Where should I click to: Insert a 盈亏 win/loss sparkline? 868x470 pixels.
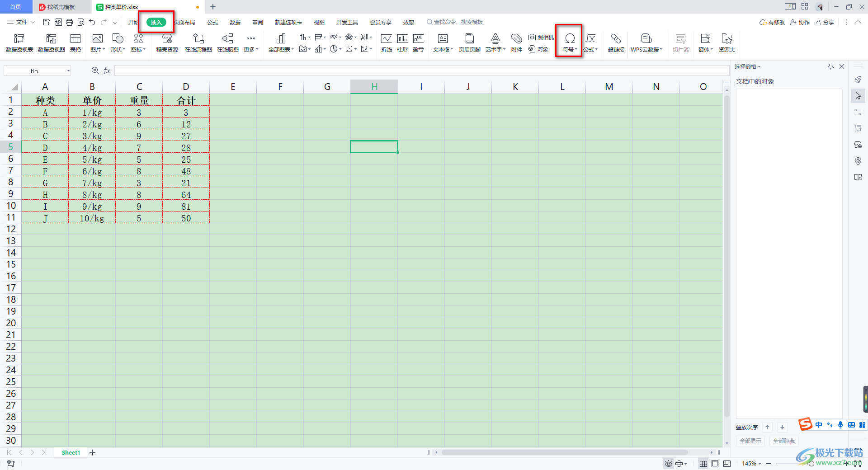(418, 43)
